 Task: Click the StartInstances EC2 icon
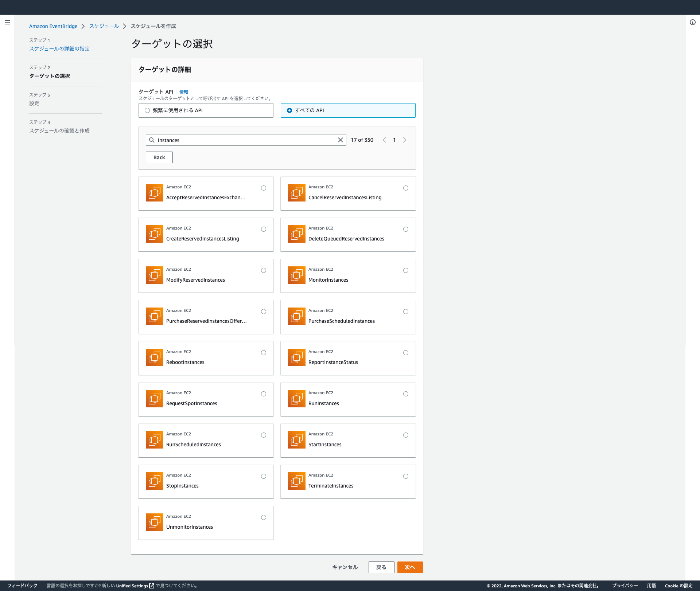coord(297,440)
